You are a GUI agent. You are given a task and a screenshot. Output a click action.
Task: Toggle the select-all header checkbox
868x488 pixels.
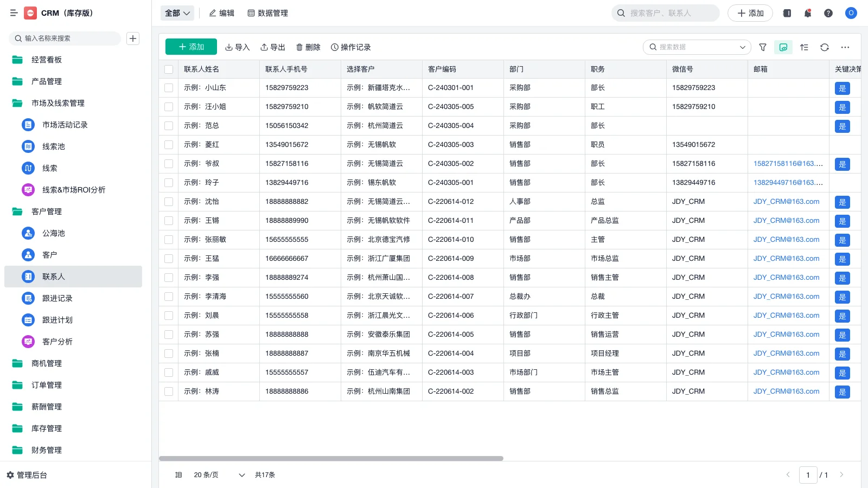point(169,69)
